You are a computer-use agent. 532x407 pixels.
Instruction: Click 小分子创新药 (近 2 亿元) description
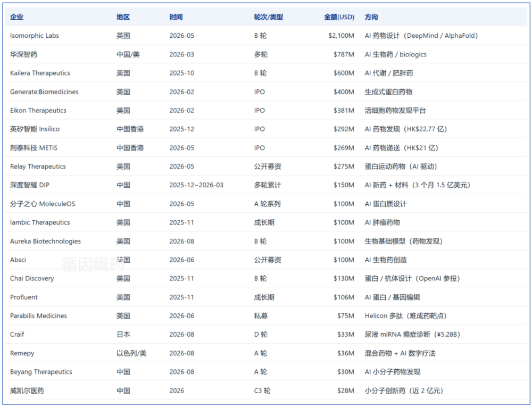click(x=404, y=391)
